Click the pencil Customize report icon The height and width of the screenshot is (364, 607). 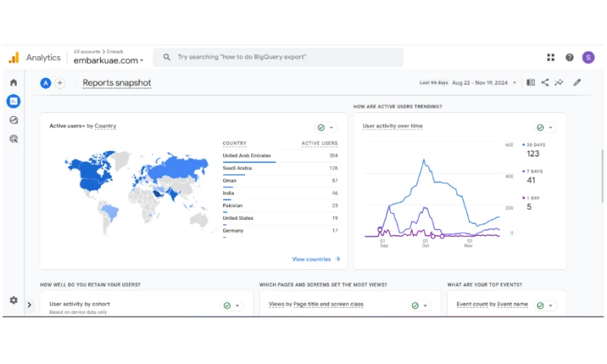click(x=577, y=83)
